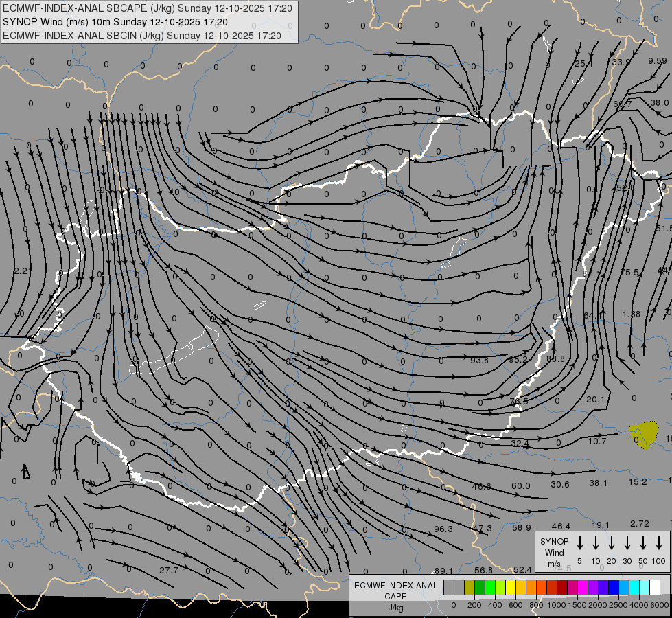
Task: Click the 2.21 value on the map
Action: click(22, 271)
